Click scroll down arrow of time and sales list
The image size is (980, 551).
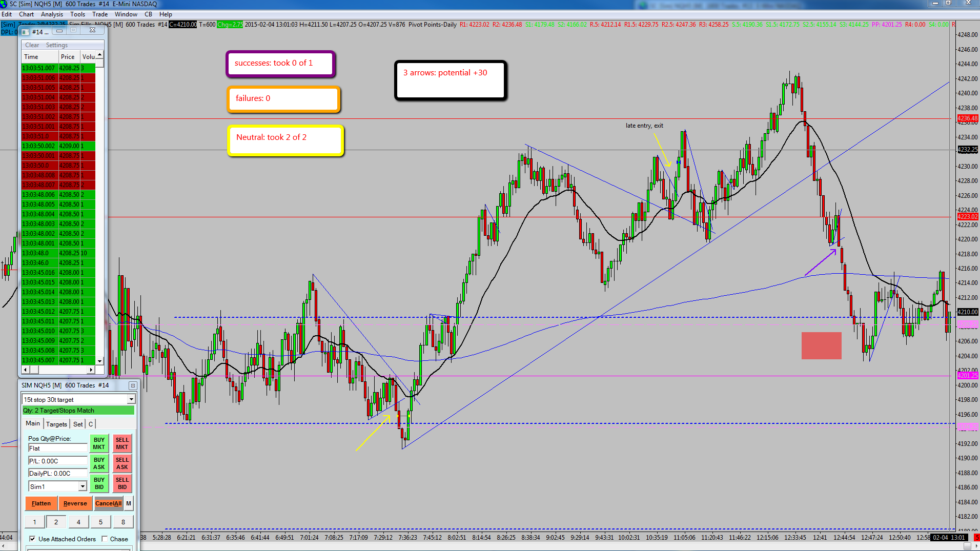(100, 361)
